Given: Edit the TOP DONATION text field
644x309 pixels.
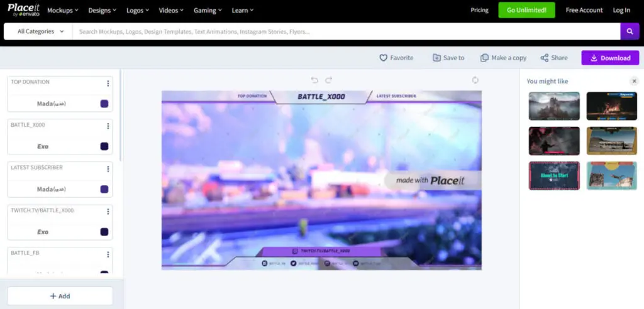Looking at the screenshot, I should 56,82.
